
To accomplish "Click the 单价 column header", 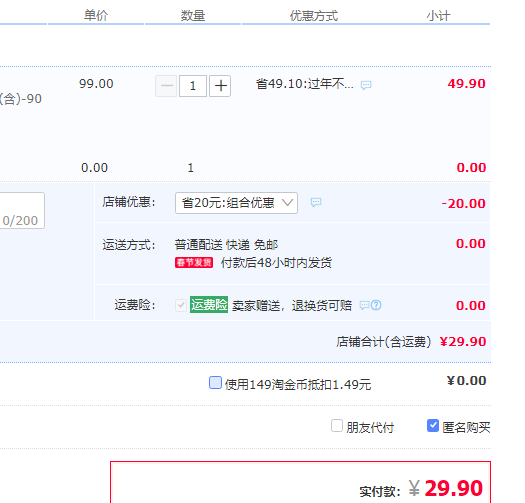I will pyautogui.click(x=96, y=15).
